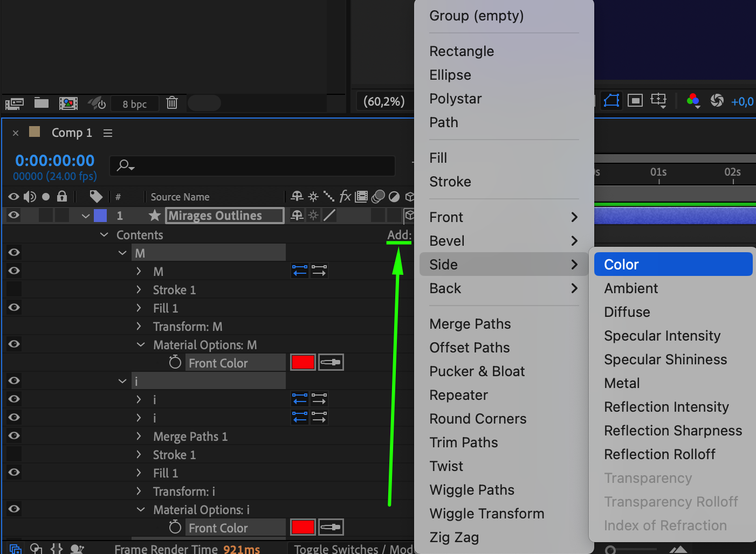This screenshot has height=554, width=756.
Task: Click the Add button beside Contents
Action: [399, 235]
